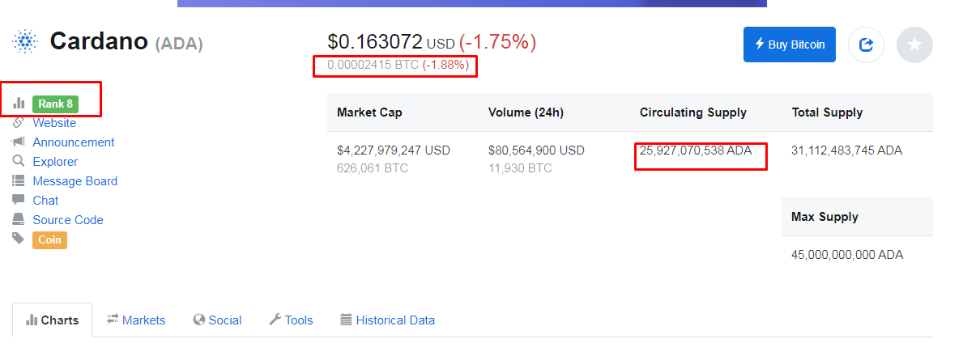The width and height of the screenshot is (980, 356).
Task: Switch to the Social tab
Action: [x=217, y=320]
